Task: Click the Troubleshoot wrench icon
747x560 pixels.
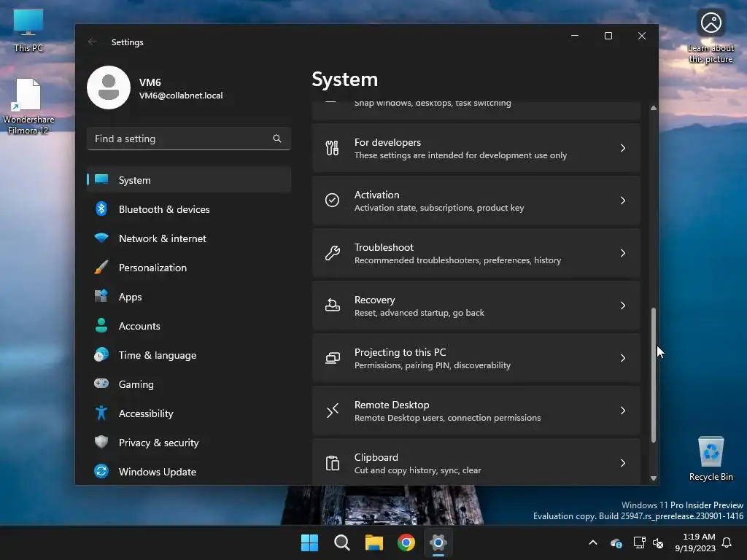Action: tap(332, 253)
